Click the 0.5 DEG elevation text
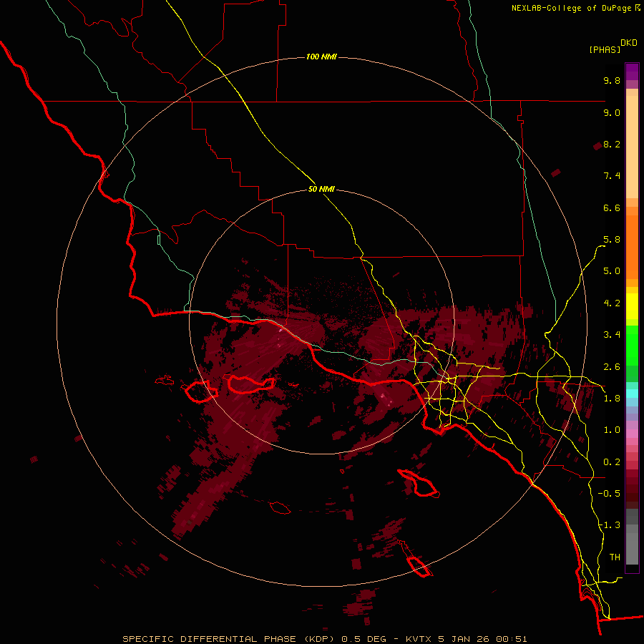The width and height of the screenshot is (644, 644). pos(364,639)
